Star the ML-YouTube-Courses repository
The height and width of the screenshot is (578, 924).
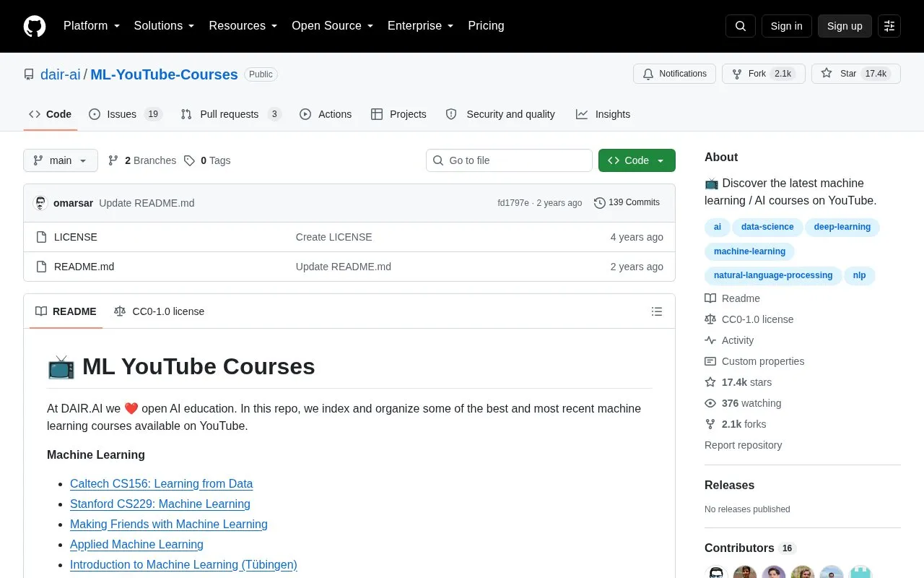pos(856,74)
